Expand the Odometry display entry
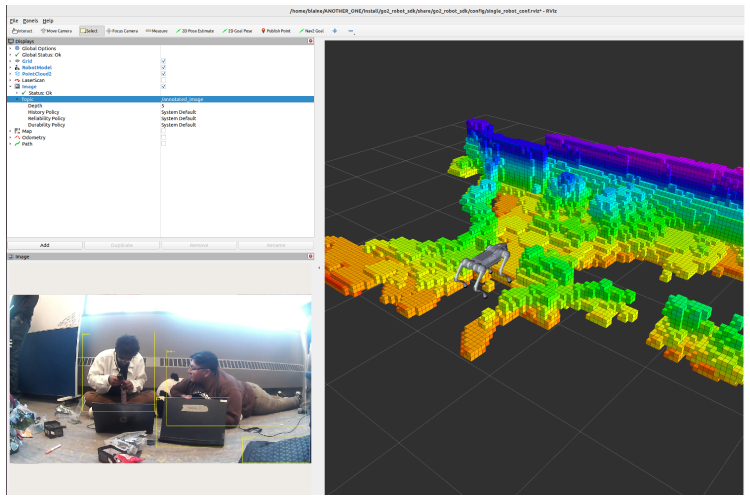 (x=10, y=137)
